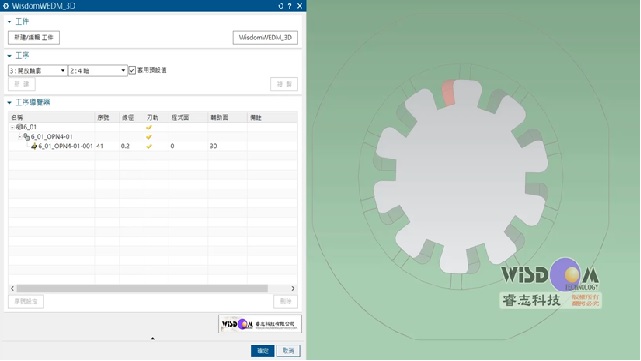Click the 刪除 button below the table
This screenshot has height=361, width=641.
[x=285, y=302]
